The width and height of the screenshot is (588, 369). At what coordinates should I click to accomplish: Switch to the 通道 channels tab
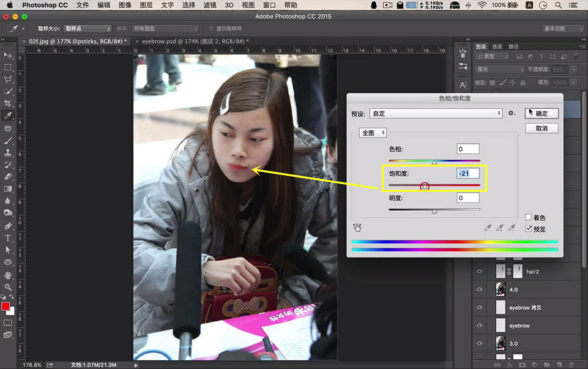tap(497, 46)
